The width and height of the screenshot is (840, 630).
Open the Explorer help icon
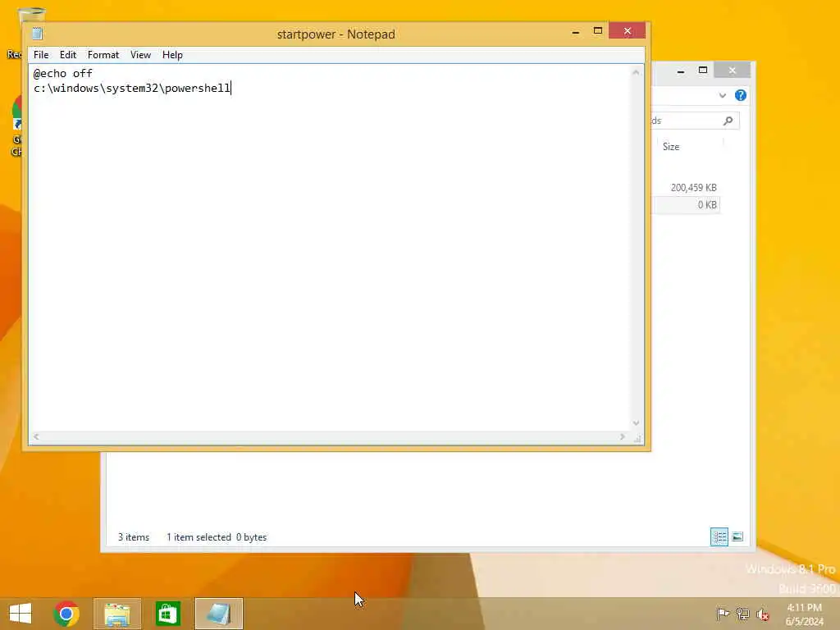click(741, 95)
